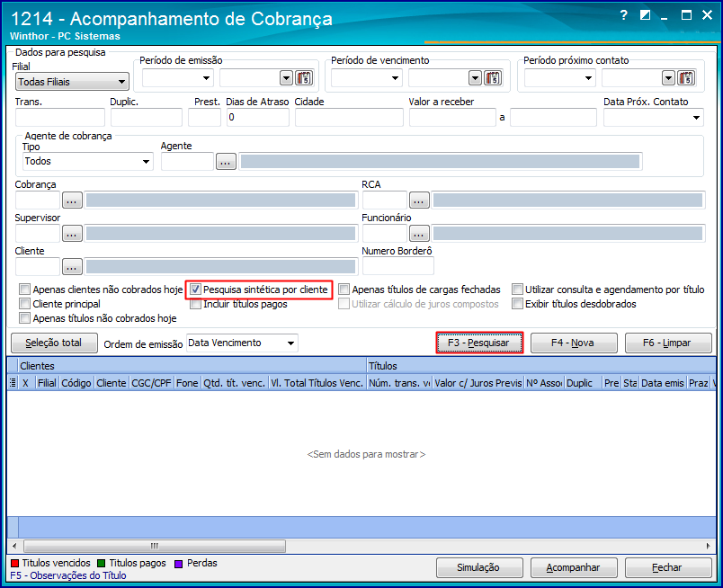This screenshot has width=723, height=588.
Task: Open Período próximo contato end date dropdown arrow
Action: 668,78
